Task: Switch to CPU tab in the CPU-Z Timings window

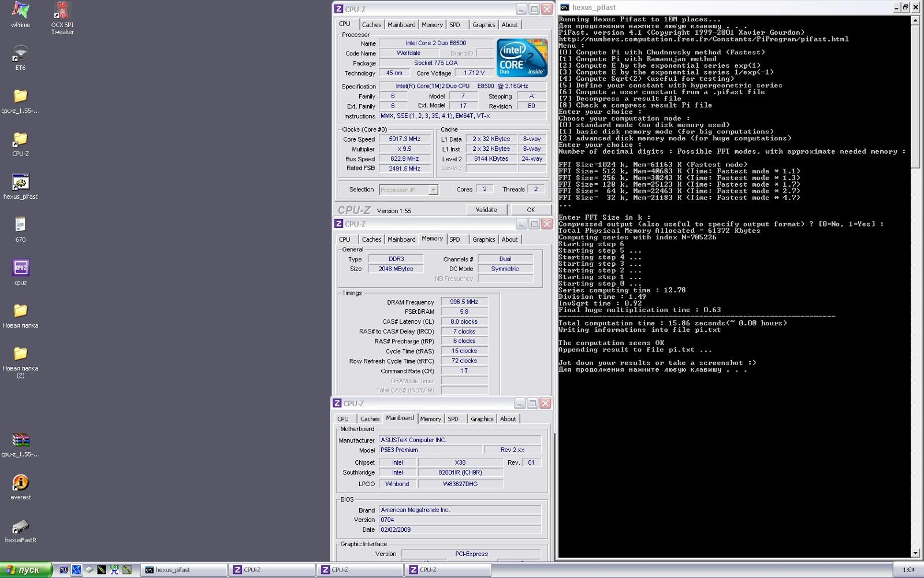Action: (345, 239)
